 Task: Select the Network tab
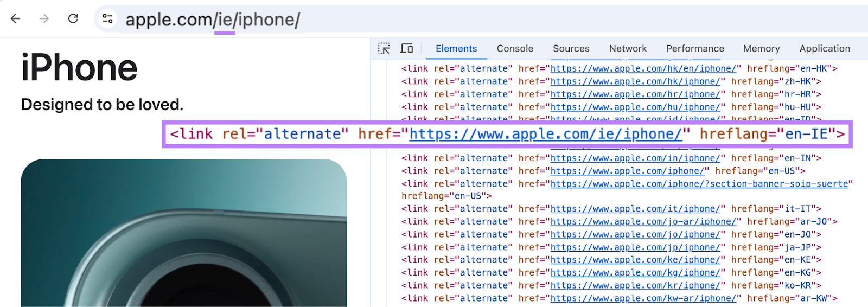pos(628,49)
